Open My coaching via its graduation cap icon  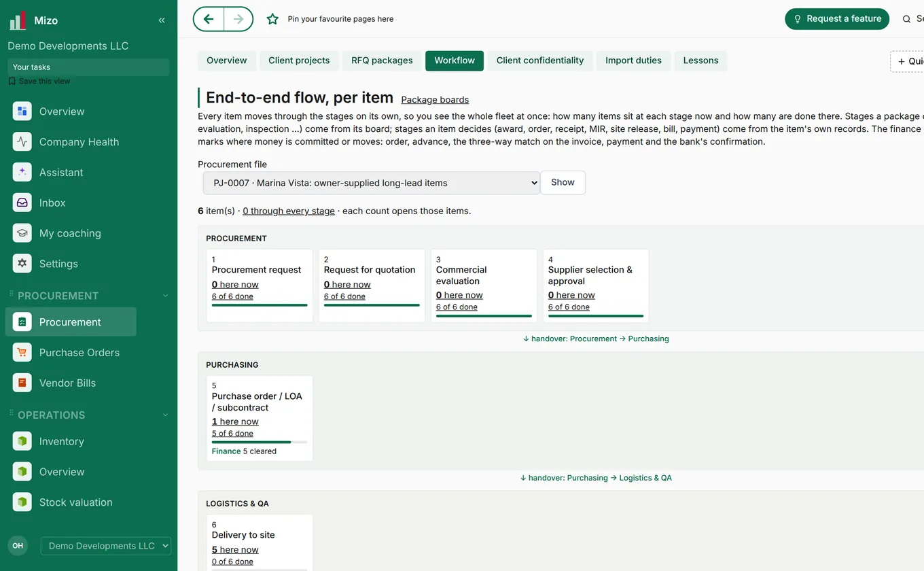(x=22, y=233)
